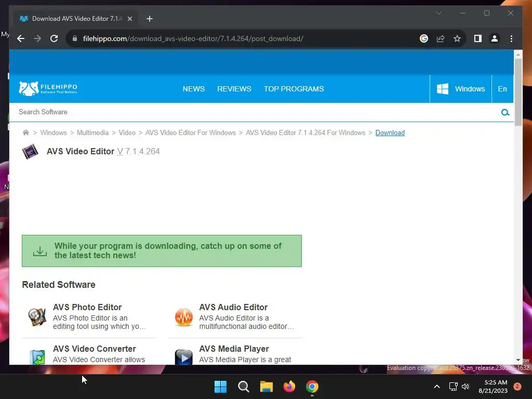Choose the Windows platform selector
Screen dimensions: 532x399
click(461, 89)
